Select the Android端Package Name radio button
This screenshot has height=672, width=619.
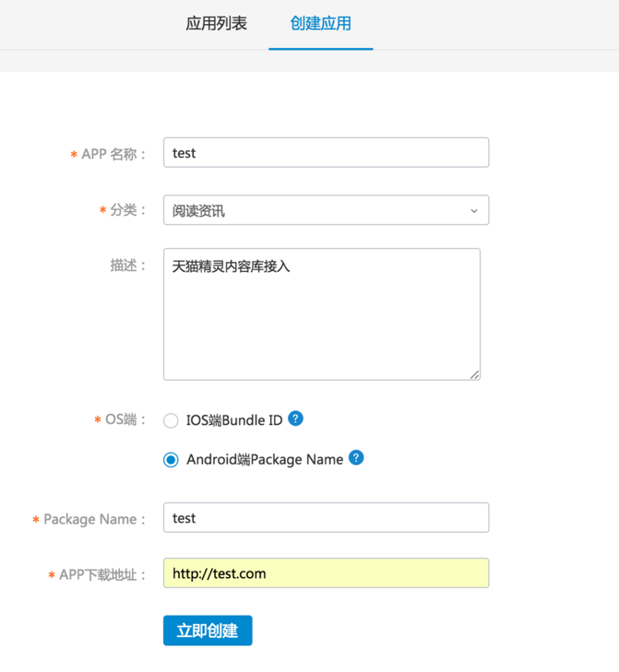(x=171, y=460)
